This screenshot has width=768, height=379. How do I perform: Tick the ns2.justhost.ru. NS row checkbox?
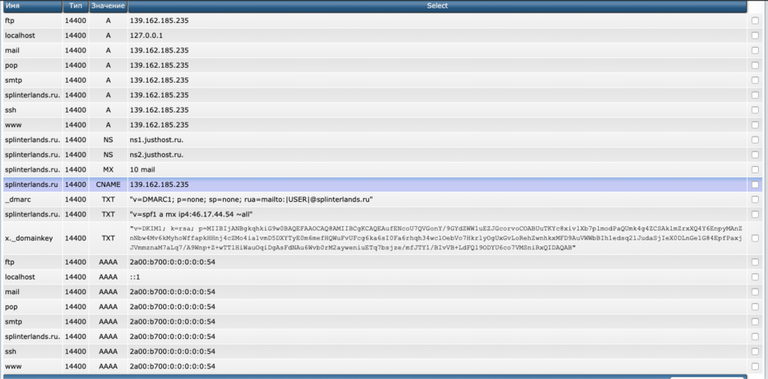point(755,155)
